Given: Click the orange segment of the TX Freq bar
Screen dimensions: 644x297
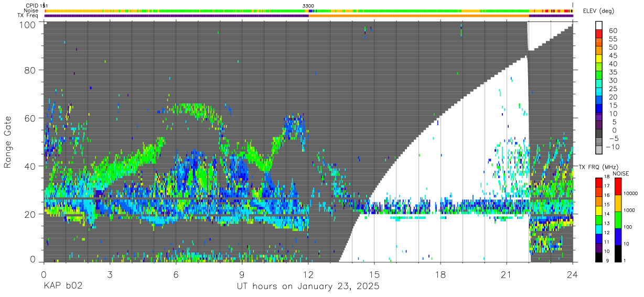Looking at the screenshot, I should click(x=418, y=16).
